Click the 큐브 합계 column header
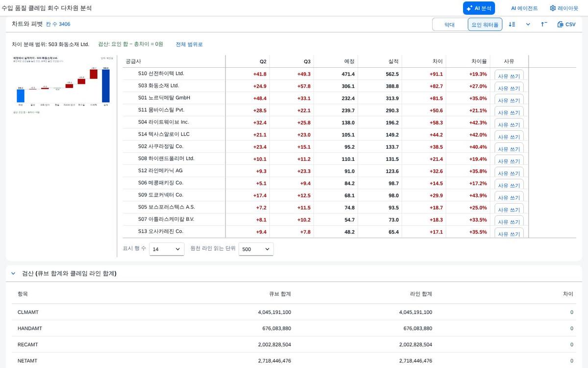This screenshot has height=368, width=588. click(x=280, y=294)
